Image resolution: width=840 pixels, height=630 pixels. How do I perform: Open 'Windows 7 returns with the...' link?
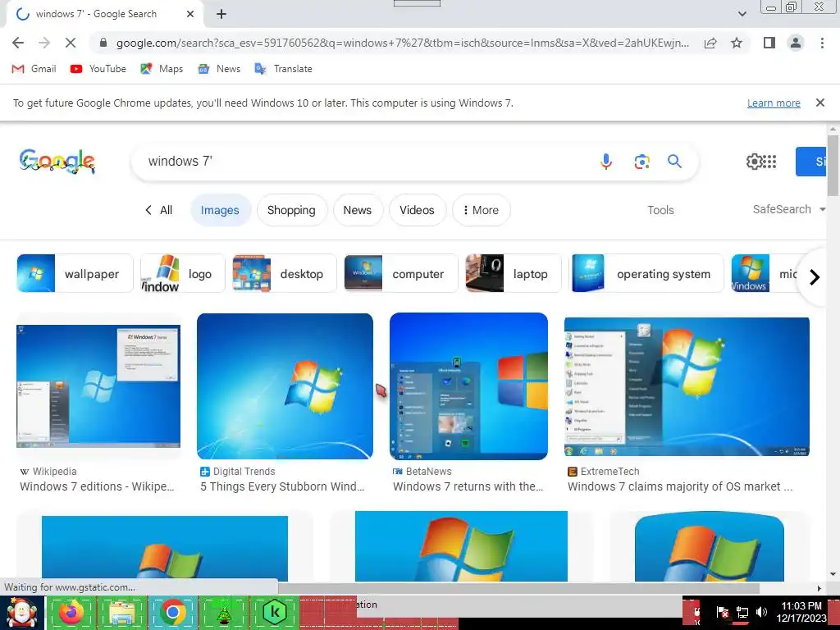click(468, 486)
